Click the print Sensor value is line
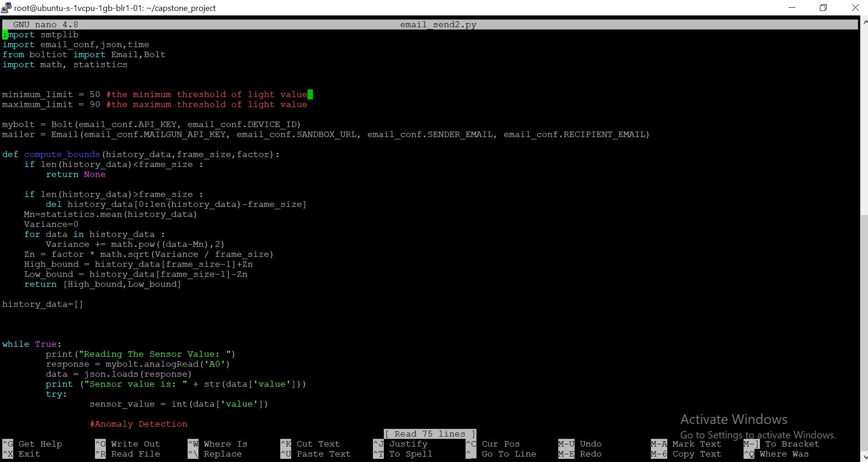This screenshot has width=868, height=462. click(176, 384)
